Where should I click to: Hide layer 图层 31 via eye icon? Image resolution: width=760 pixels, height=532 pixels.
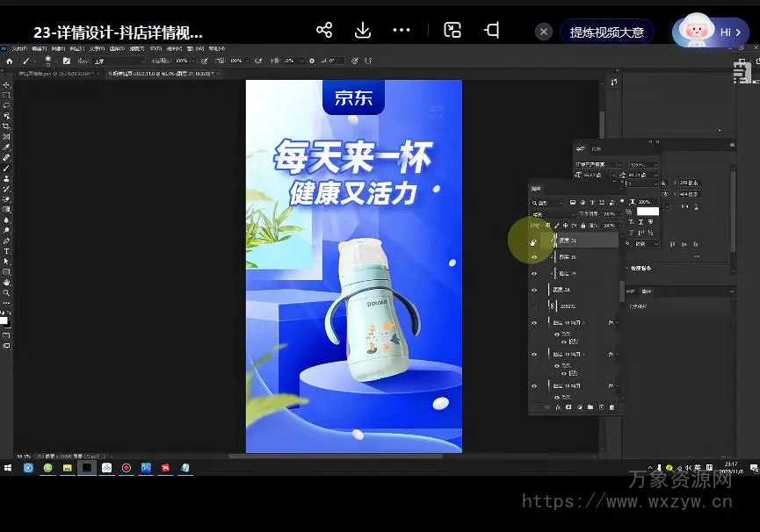click(x=534, y=241)
